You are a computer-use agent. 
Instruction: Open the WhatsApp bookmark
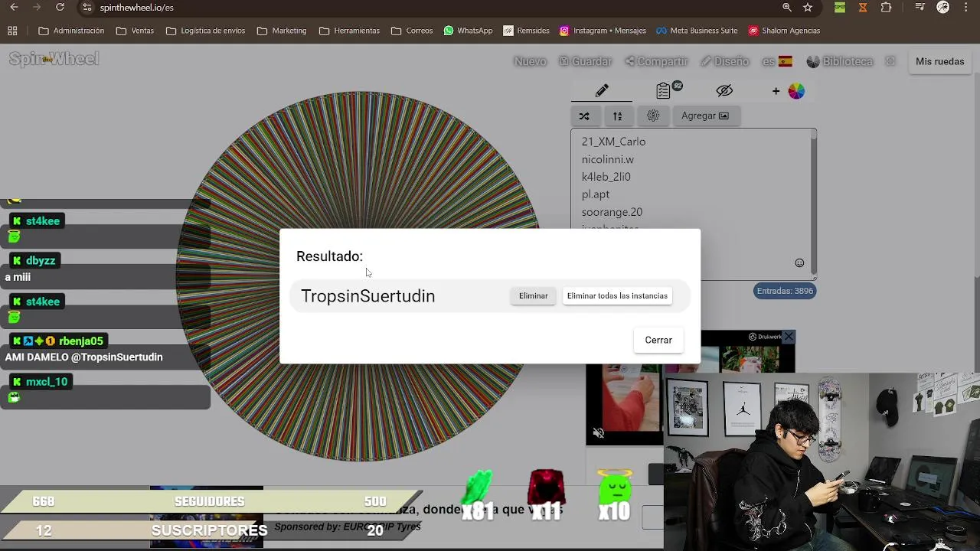click(x=468, y=31)
